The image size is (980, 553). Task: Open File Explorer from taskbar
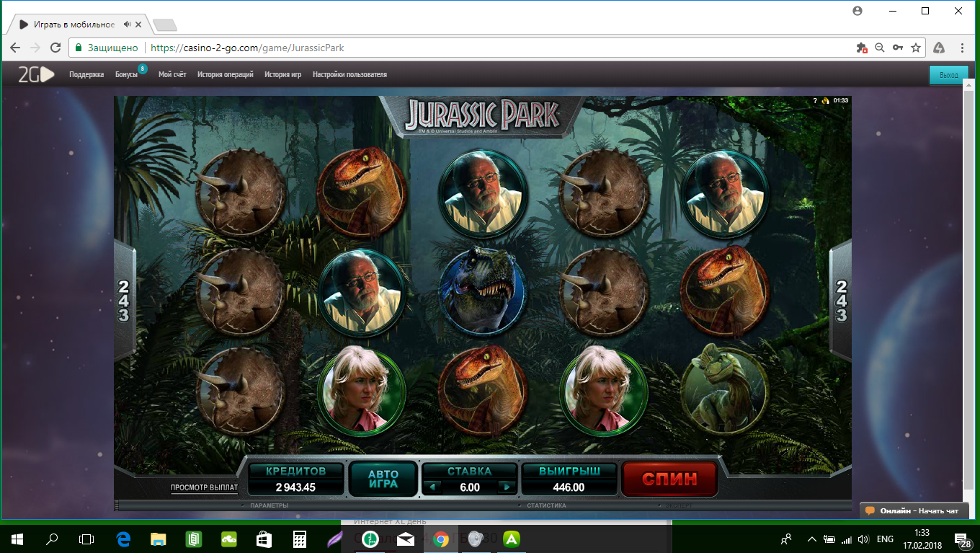[x=158, y=539]
